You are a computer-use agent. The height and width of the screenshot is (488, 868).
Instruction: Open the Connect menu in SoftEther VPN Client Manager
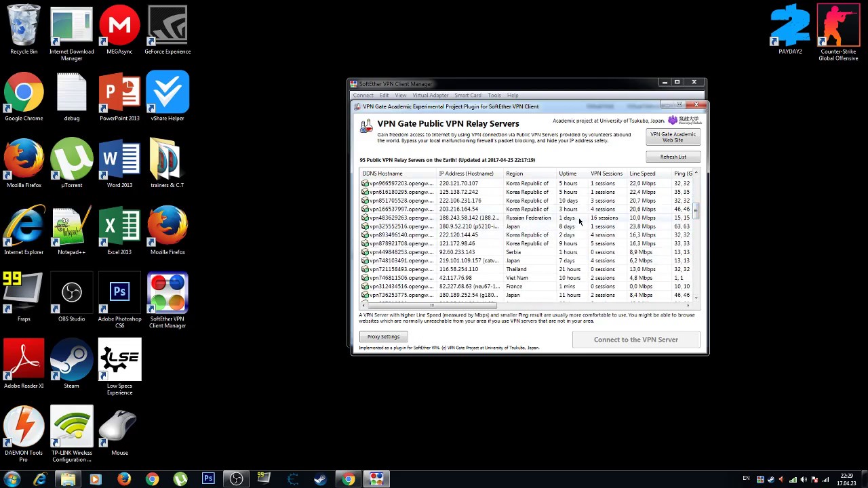tap(363, 95)
